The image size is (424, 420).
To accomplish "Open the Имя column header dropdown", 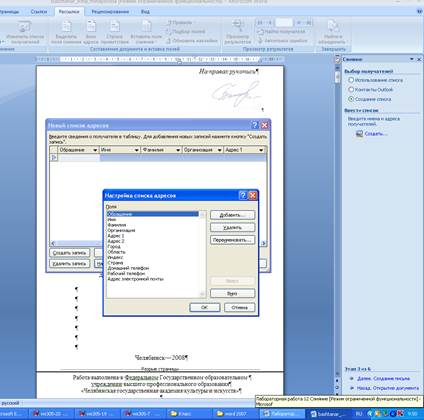I will 137,150.
